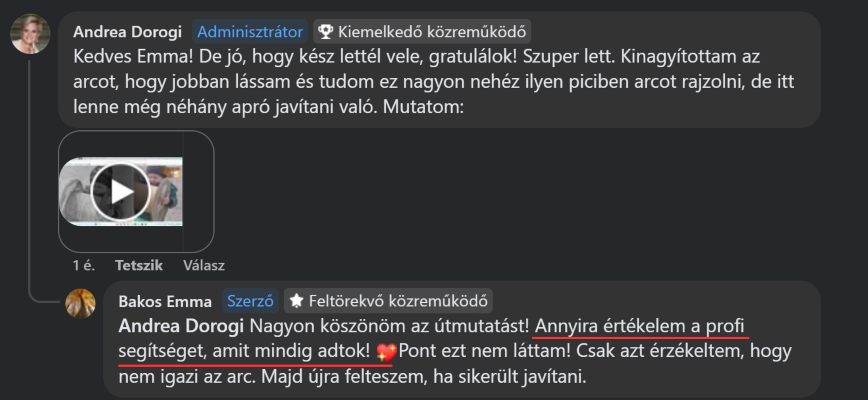Open the Kiemelkedő közreműködő badge
The height and width of the screenshot is (400, 868).
click(x=421, y=31)
